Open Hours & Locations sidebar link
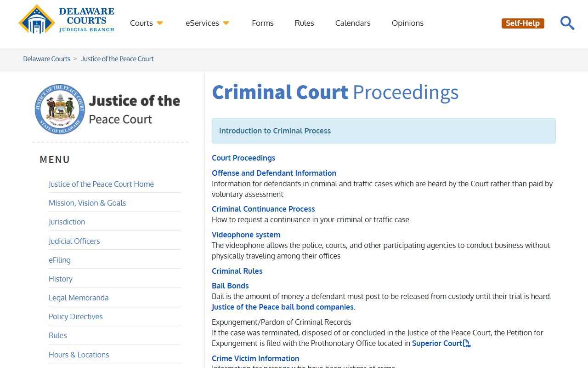 click(79, 355)
